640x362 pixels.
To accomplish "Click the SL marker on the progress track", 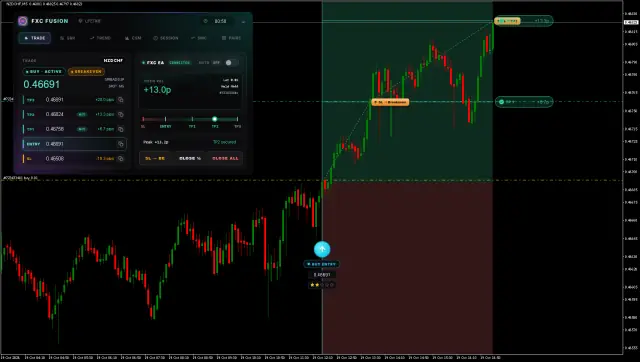I will tap(143, 119).
